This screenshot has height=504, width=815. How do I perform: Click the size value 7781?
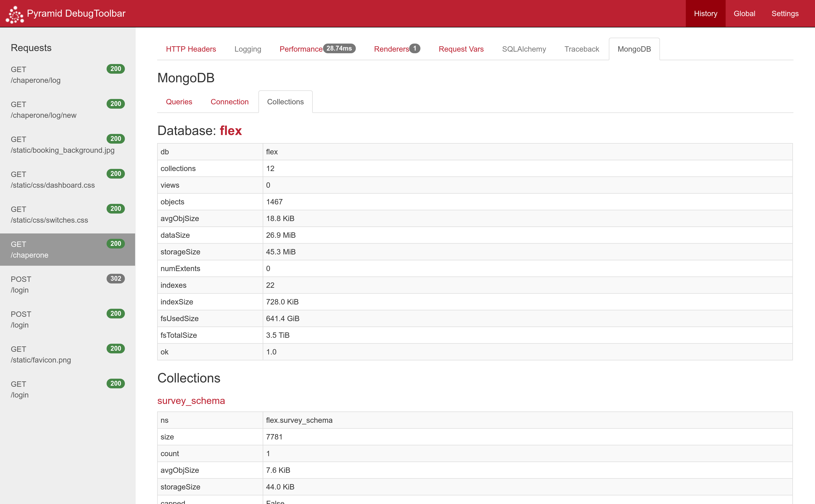274,437
